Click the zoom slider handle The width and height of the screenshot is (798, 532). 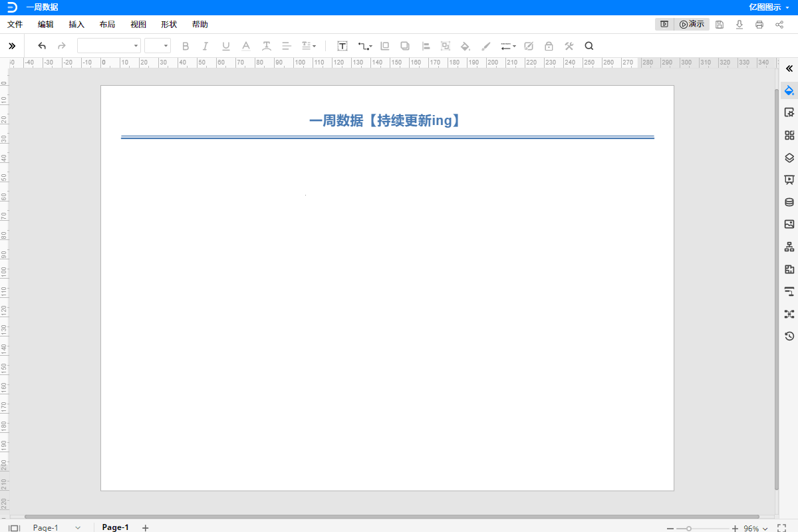tap(689, 528)
